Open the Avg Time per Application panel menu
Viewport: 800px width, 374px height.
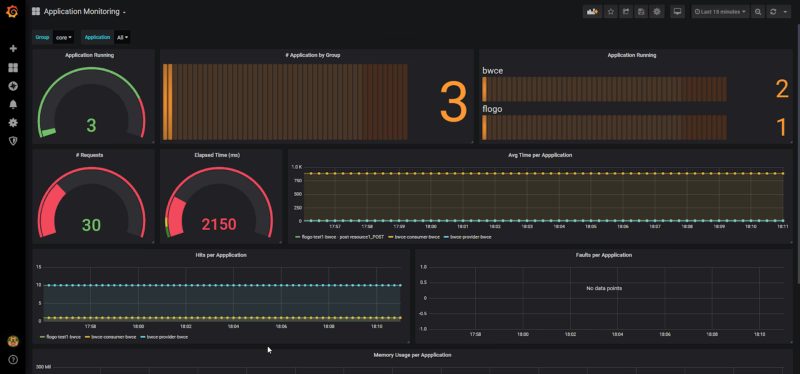pos(540,155)
